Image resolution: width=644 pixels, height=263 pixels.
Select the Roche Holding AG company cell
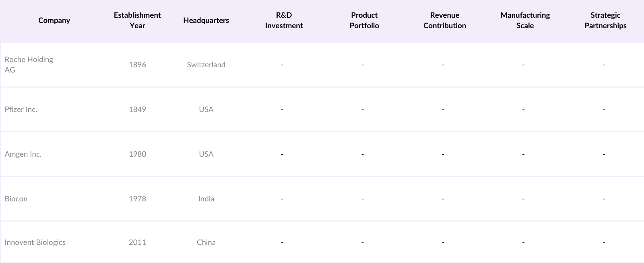pos(29,64)
